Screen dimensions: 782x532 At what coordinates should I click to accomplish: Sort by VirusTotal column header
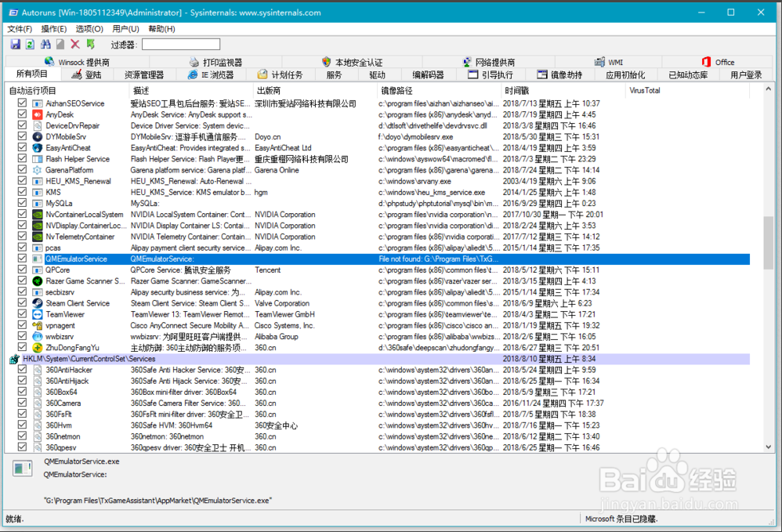point(686,91)
